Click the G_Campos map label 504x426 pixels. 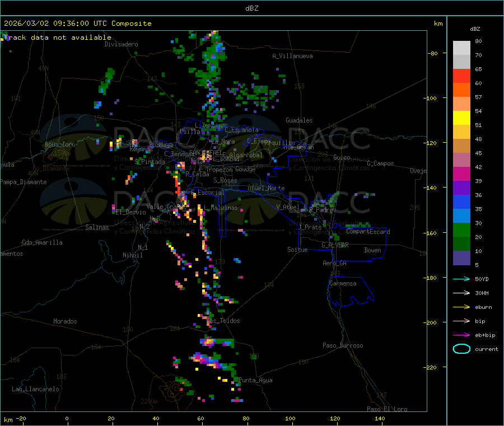click(x=381, y=163)
